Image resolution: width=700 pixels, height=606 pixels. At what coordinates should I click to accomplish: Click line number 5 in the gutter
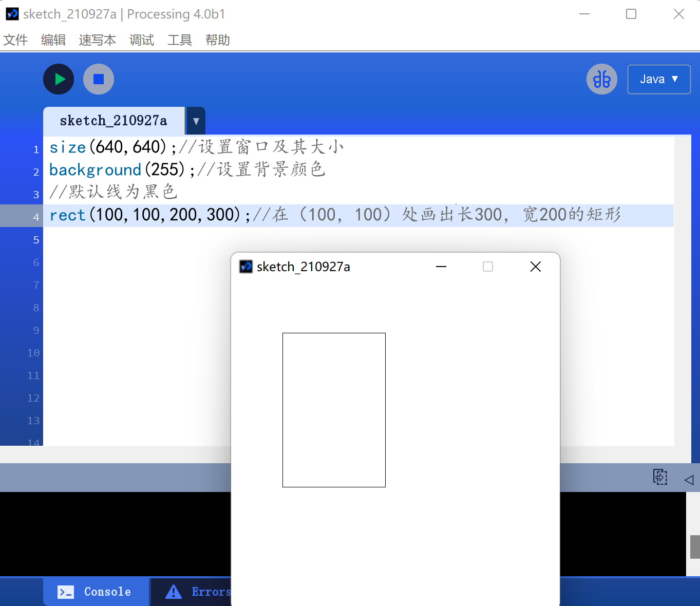[36, 240]
